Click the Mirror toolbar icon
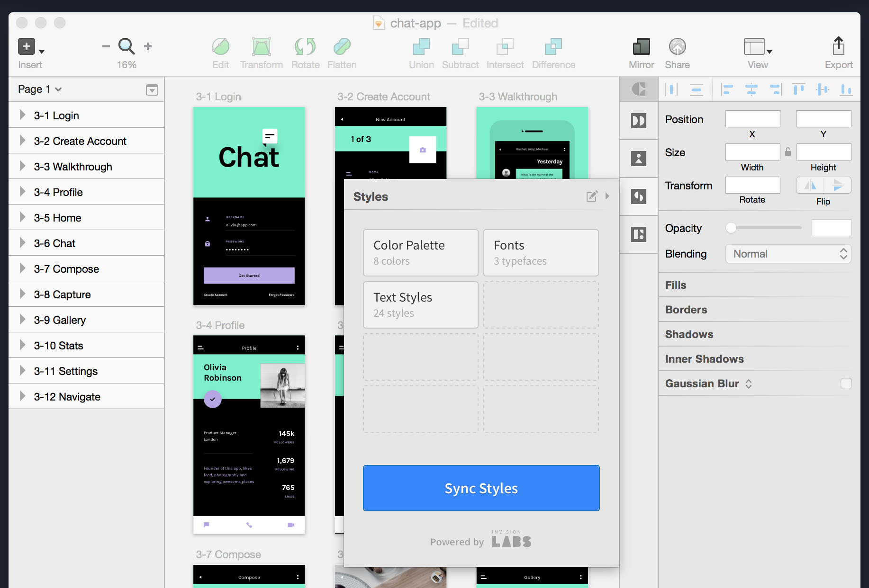 [x=641, y=47]
